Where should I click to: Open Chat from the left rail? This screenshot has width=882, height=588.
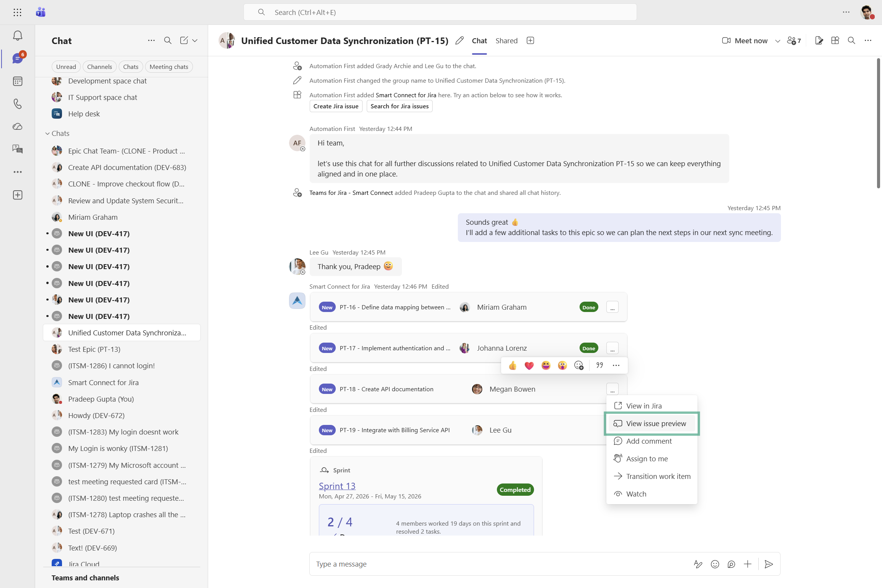click(x=18, y=58)
